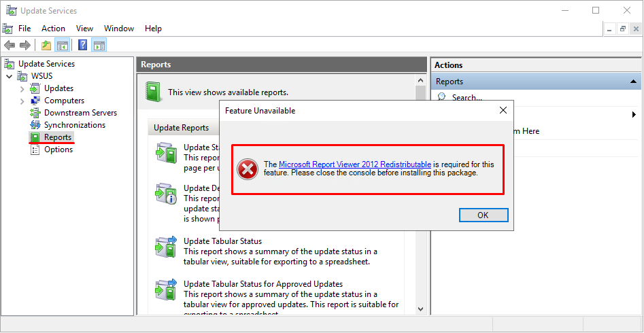Open the View menu
This screenshot has width=644, height=333.
(84, 29)
